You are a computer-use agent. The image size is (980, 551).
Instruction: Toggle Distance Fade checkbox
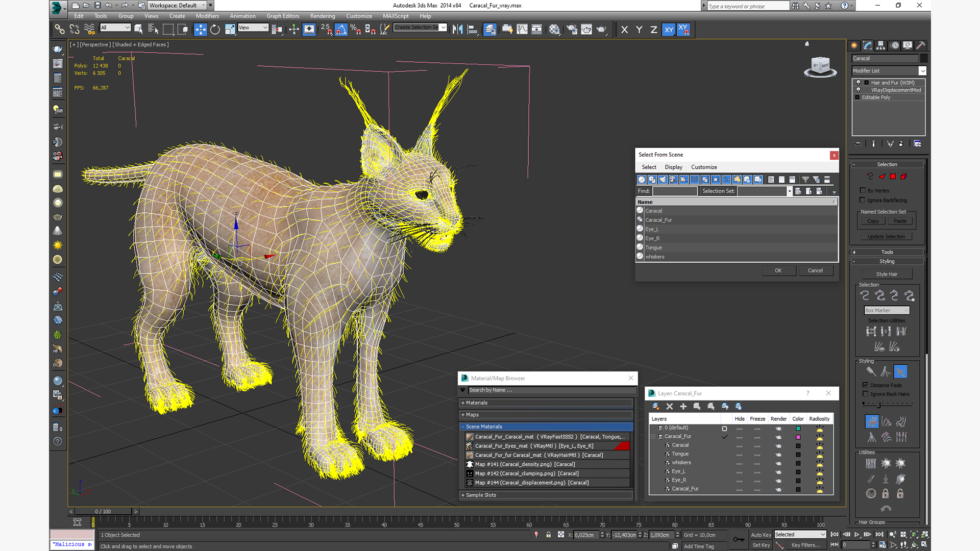866,385
